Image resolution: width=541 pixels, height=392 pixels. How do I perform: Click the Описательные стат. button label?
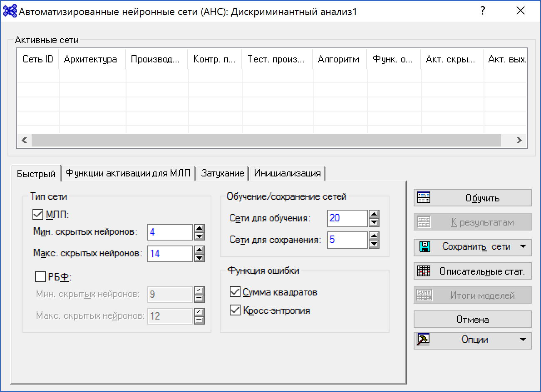click(x=482, y=272)
